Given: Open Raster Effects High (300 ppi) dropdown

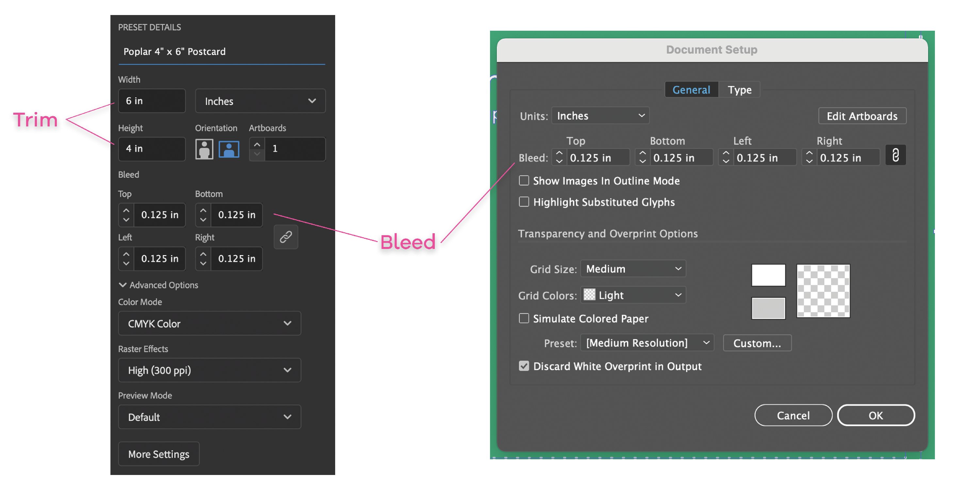Looking at the screenshot, I should coord(209,370).
